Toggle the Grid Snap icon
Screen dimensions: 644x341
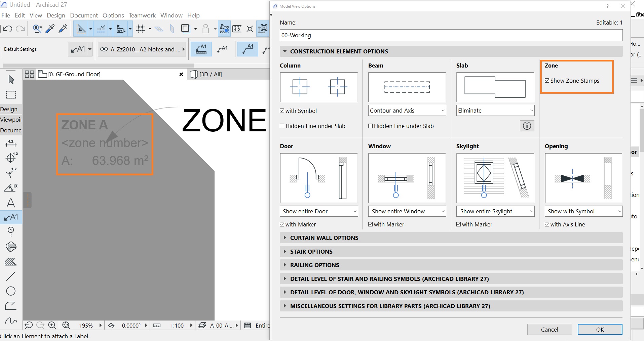point(141,29)
